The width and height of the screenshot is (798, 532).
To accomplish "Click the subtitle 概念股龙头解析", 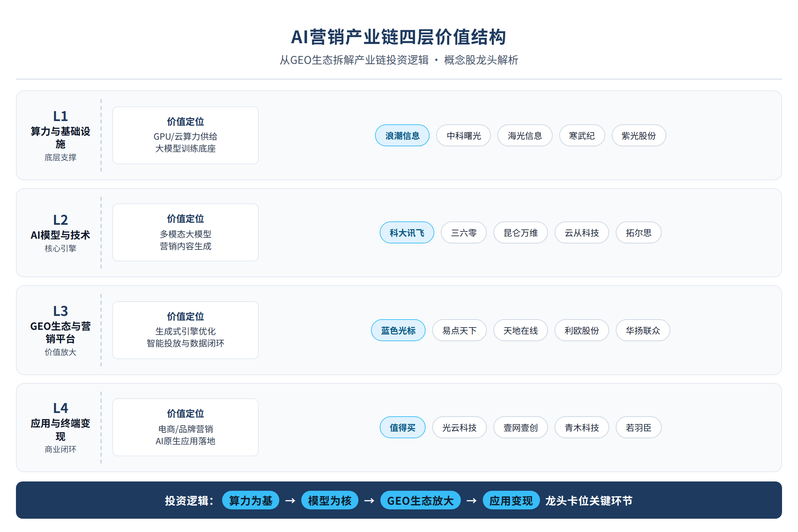I will coord(481,60).
